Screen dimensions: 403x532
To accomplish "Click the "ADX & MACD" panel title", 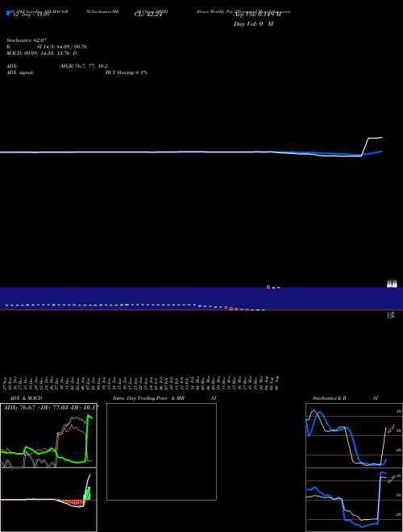I will point(26,398).
